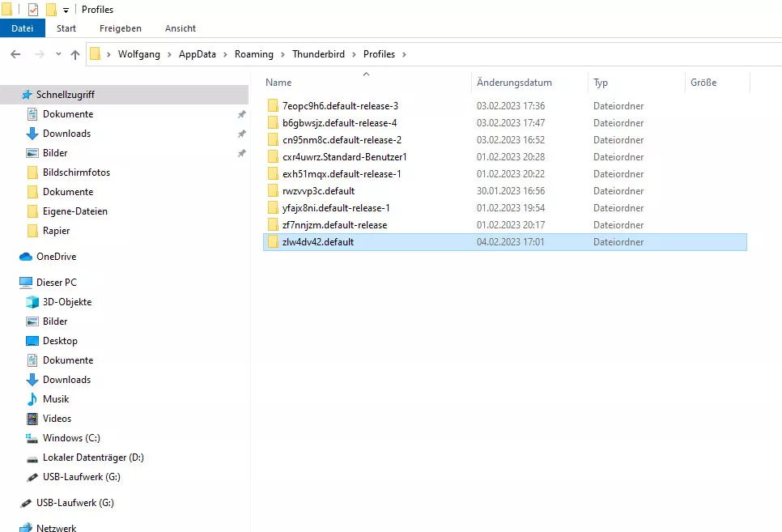Click the up one level arrow
The width and height of the screenshot is (782, 532).
point(75,54)
